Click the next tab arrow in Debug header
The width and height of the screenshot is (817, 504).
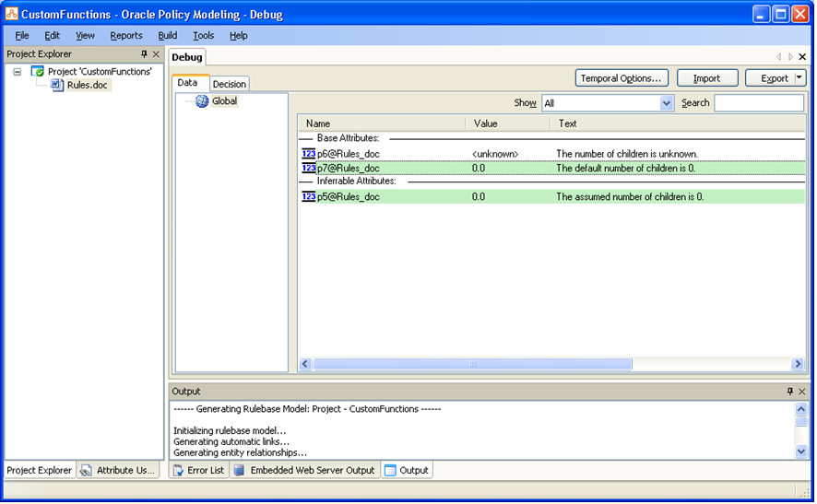[790, 57]
